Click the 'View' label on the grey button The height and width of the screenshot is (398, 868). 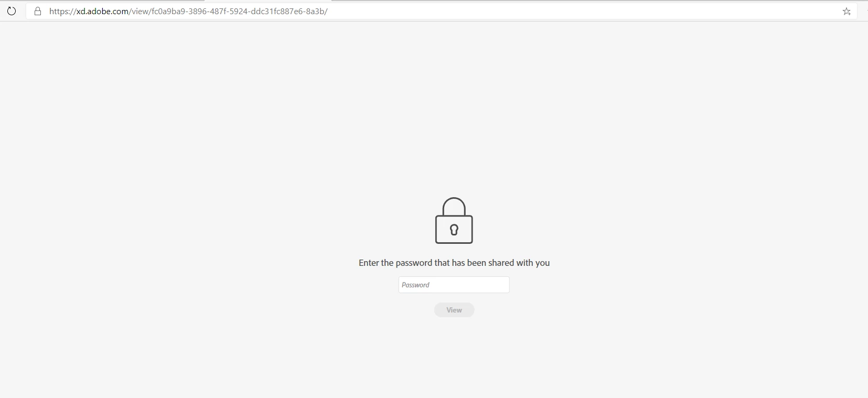454,310
